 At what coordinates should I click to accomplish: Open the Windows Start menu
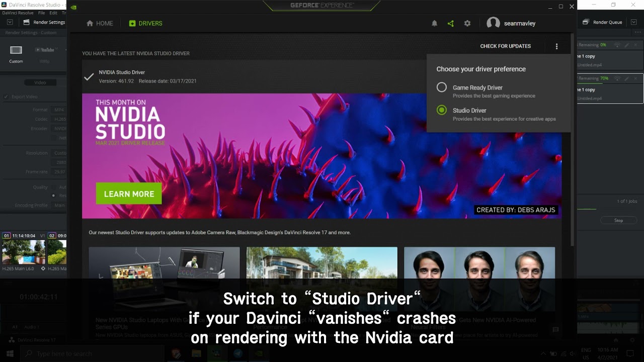point(10,353)
